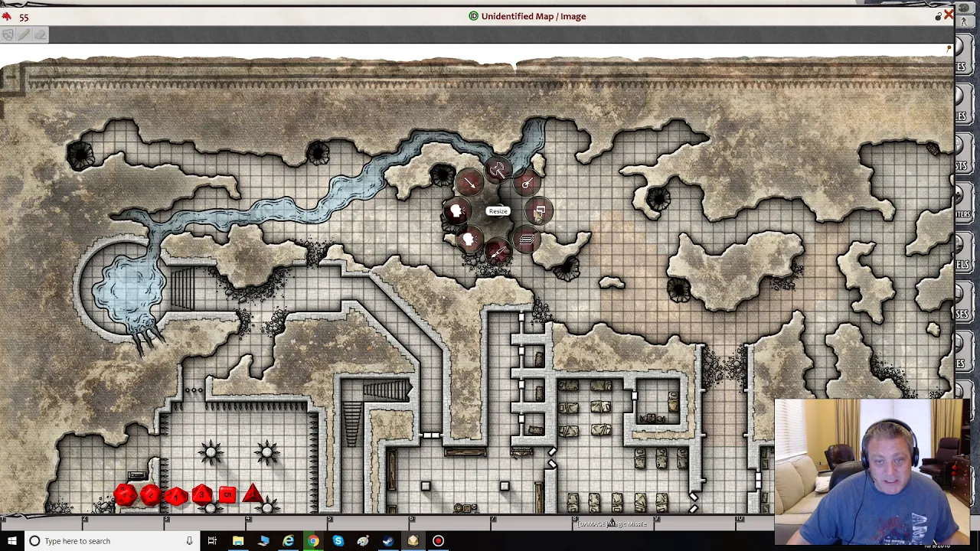Toggle the eraser tool in map toolbar

coord(40,34)
